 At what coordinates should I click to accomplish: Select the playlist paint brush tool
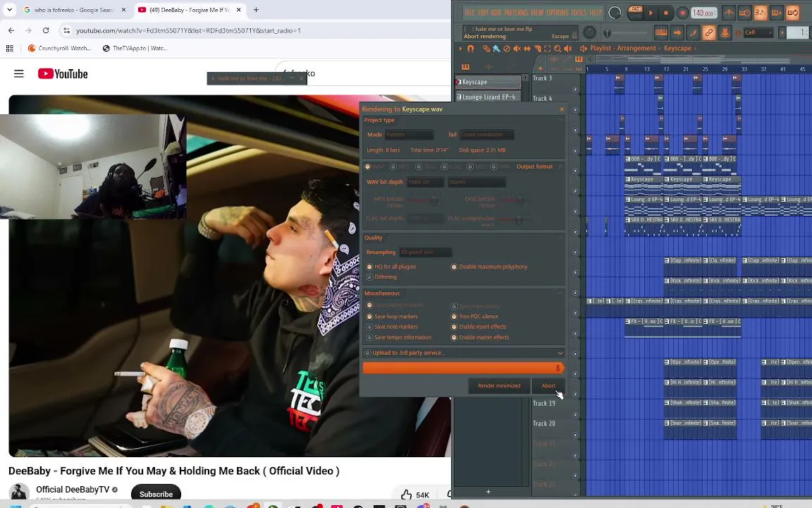tap(497, 49)
